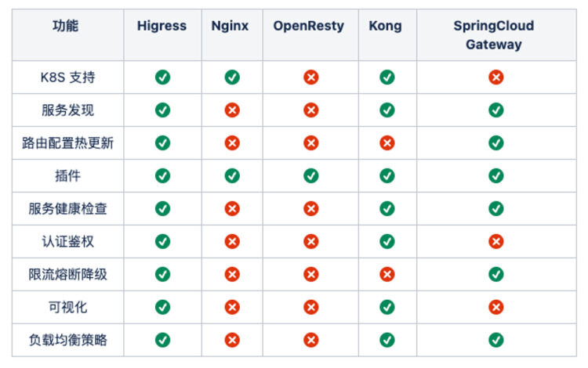The width and height of the screenshot is (588, 368).
Task: Click the Nginx column header
Action: (x=230, y=26)
